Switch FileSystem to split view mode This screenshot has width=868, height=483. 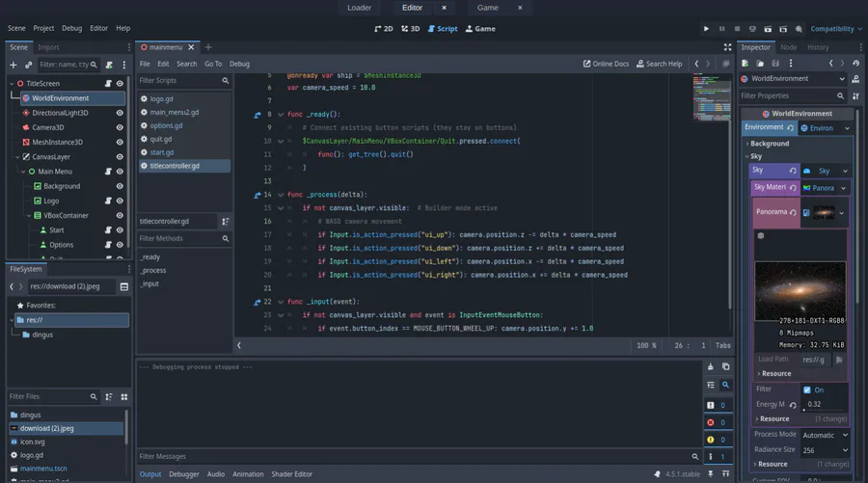124,286
